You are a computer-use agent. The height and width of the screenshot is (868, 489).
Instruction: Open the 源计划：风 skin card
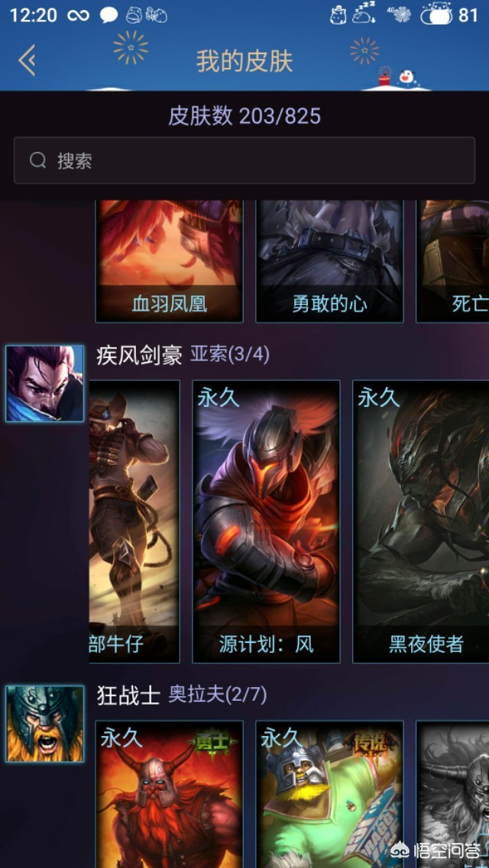[266, 521]
